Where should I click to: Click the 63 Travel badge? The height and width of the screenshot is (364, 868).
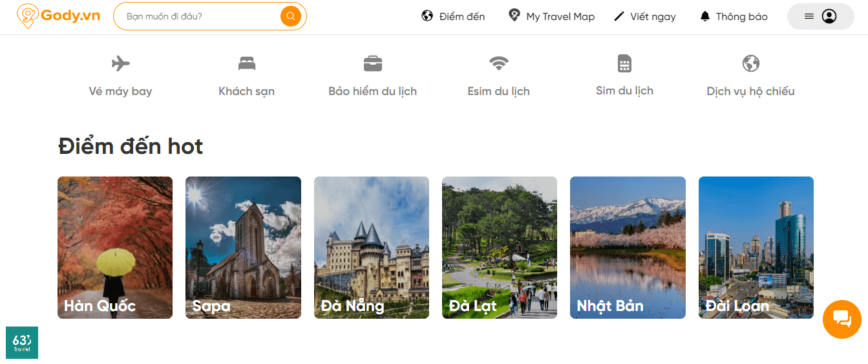tap(22, 343)
